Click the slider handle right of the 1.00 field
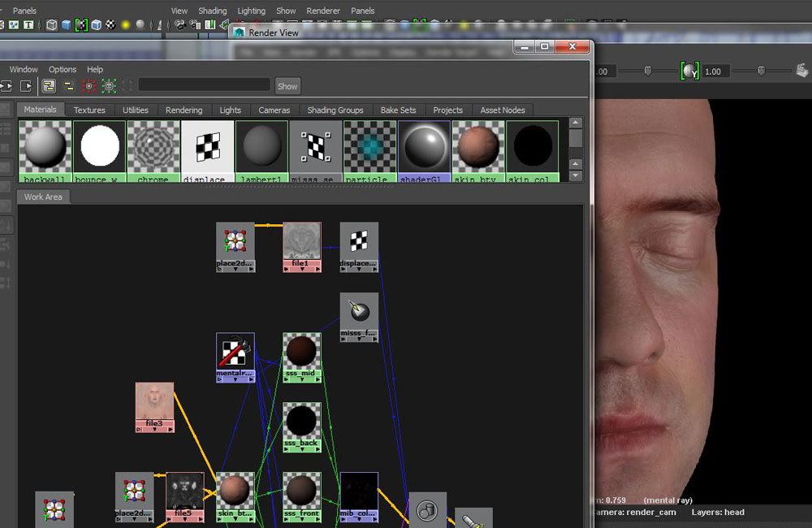This screenshot has width=812, height=528. click(x=762, y=71)
